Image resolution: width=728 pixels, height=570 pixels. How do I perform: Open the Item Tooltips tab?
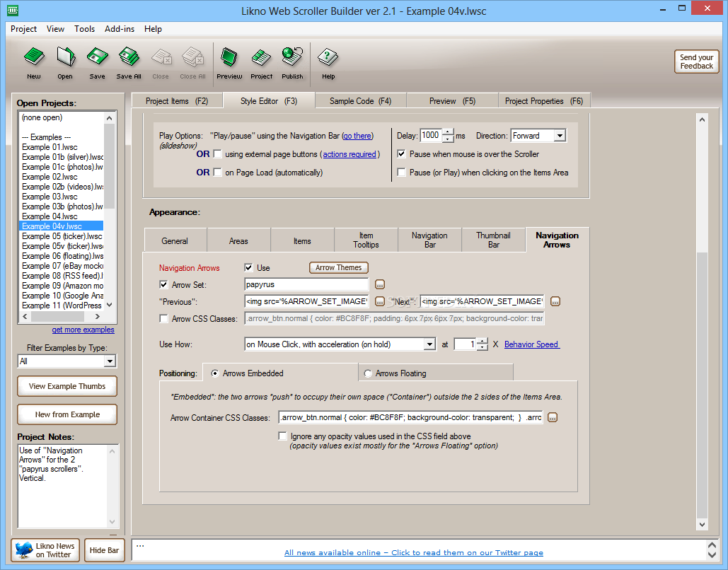[x=366, y=240]
